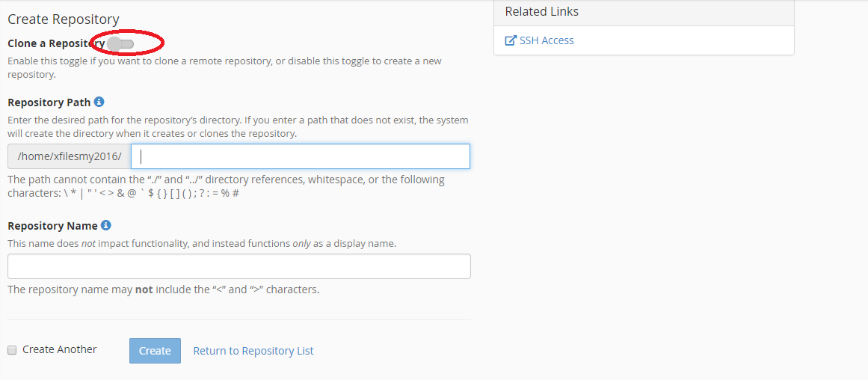Image resolution: width=868 pixels, height=380 pixels.
Task: Check the Create Another checkbox
Action: [12, 350]
